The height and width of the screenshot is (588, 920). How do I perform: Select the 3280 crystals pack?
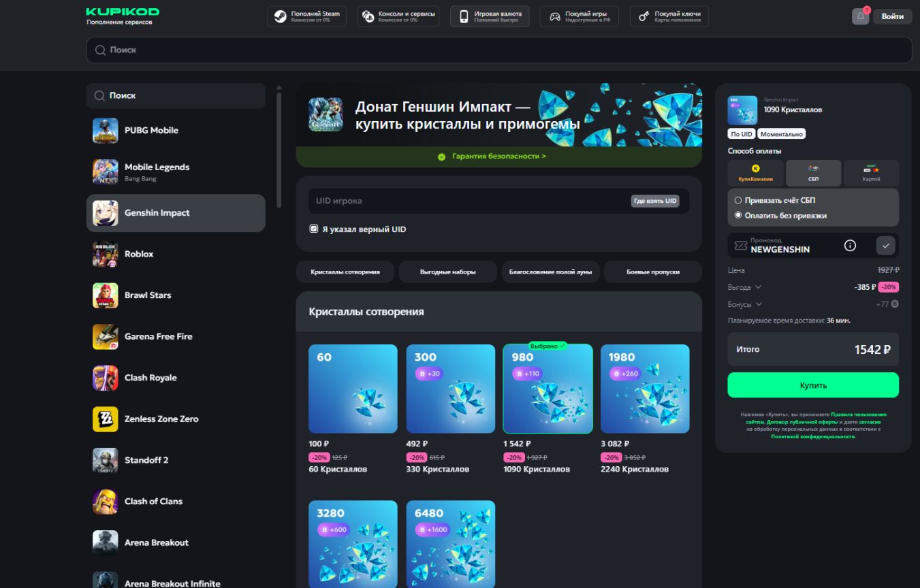click(x=353, y=544)
